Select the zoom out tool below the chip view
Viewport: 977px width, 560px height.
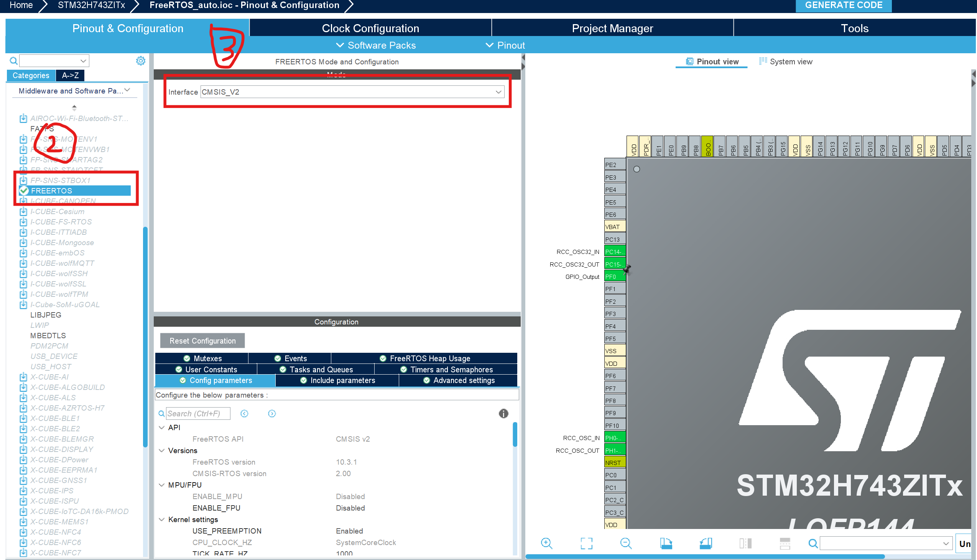click(x=626, y=543)
